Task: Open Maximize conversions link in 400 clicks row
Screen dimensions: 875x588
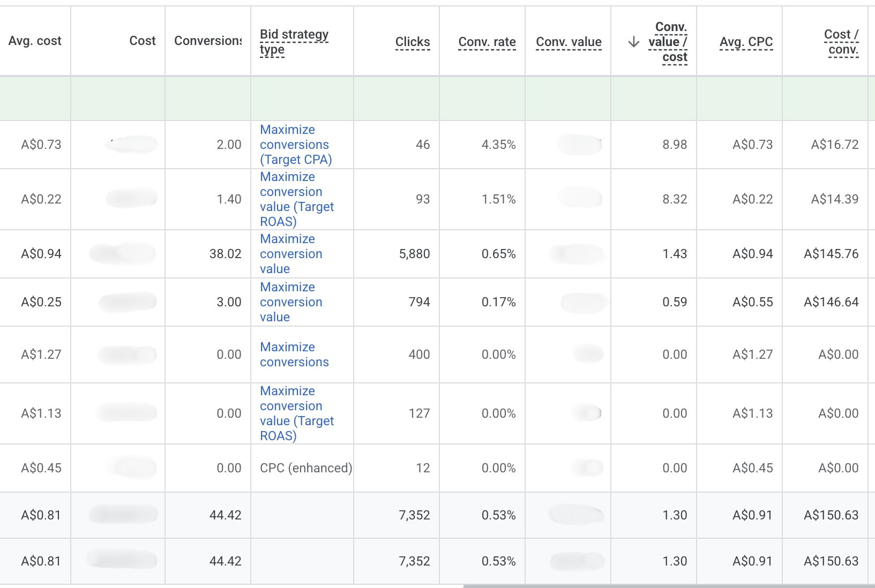Action: 294,355
